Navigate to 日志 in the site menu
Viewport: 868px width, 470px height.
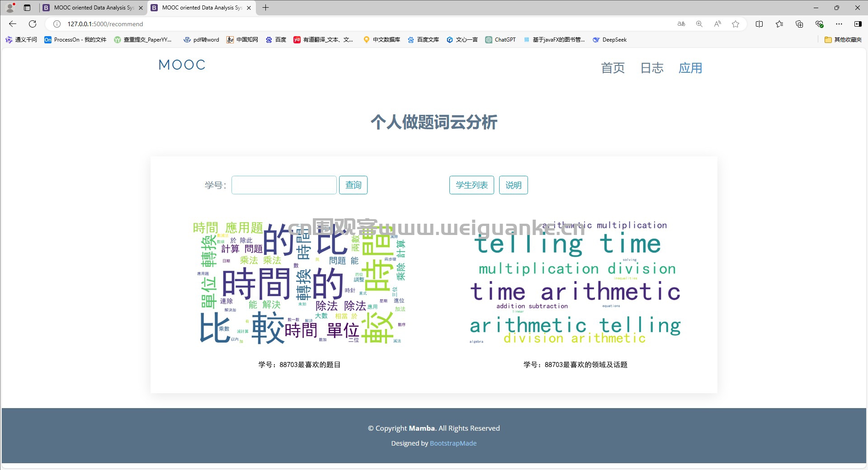click(x=652, y=68)
